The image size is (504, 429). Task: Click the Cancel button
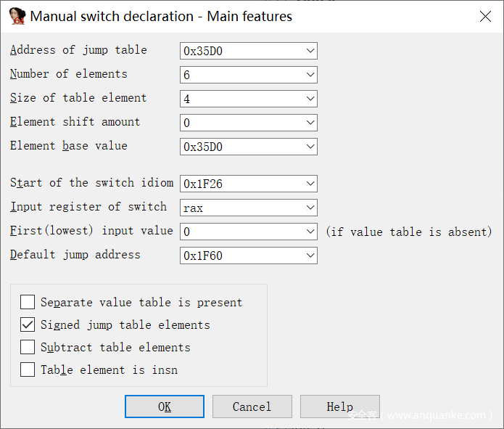click(x=252, y=406)
